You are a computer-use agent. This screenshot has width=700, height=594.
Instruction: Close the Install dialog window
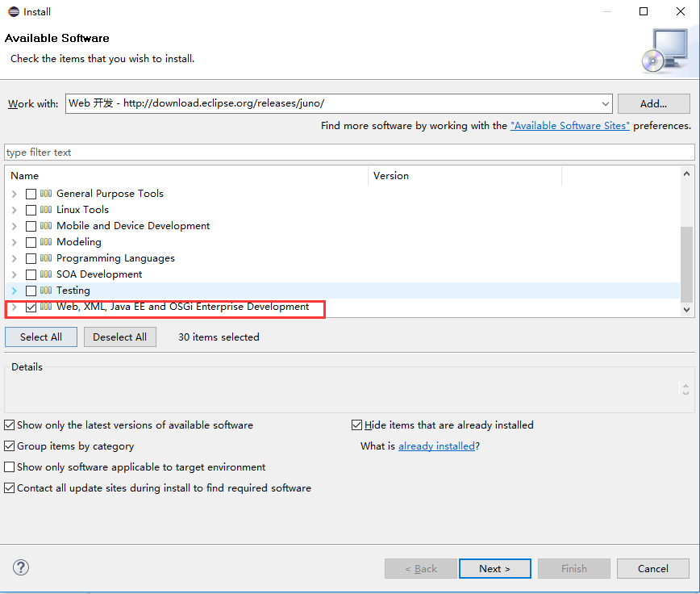pos(681,11)
